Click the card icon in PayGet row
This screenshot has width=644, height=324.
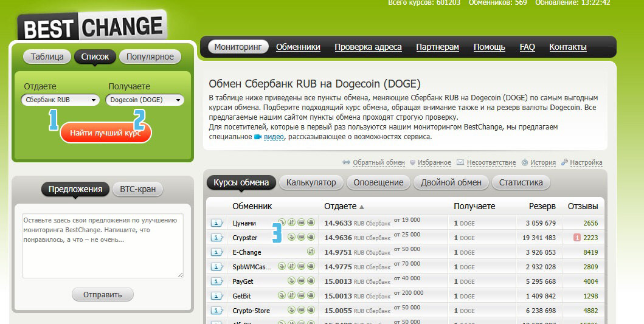pyautogui.click(x=301, y=280)
